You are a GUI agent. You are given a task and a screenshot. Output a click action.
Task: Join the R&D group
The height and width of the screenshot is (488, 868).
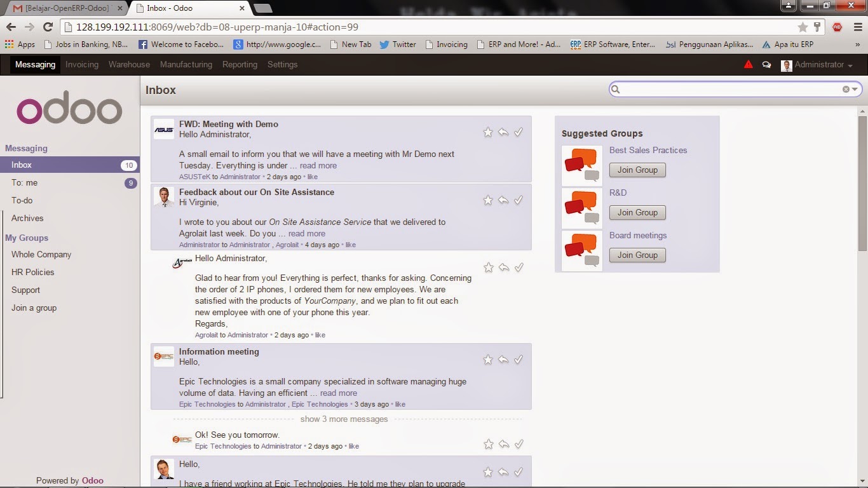(637, 212)
